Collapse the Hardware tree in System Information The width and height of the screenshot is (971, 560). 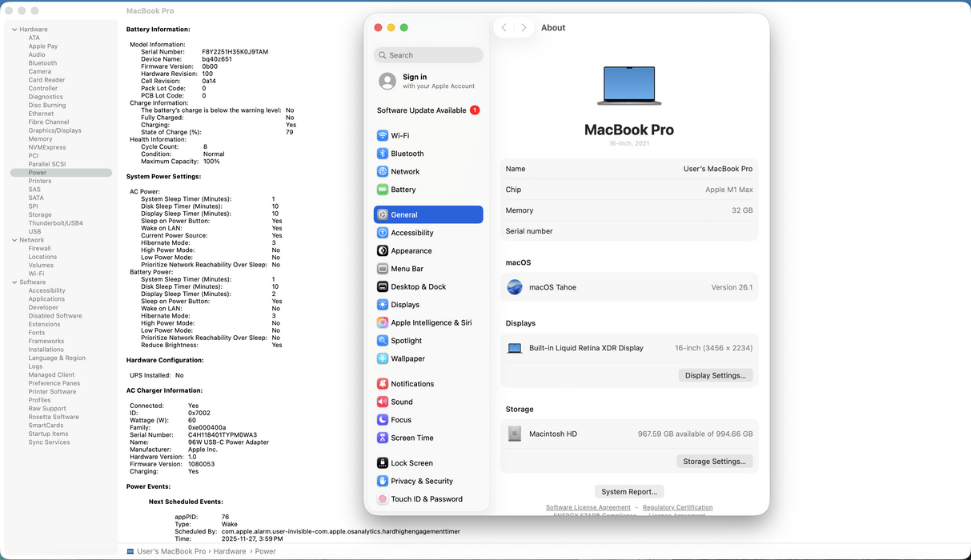coord(14,30)
